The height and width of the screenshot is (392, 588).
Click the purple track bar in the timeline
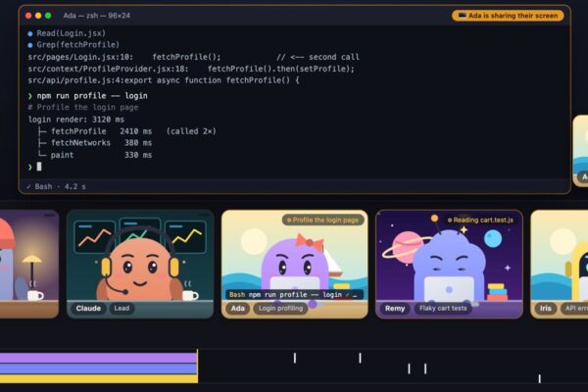pyautogui.click(x=99, y=359)
